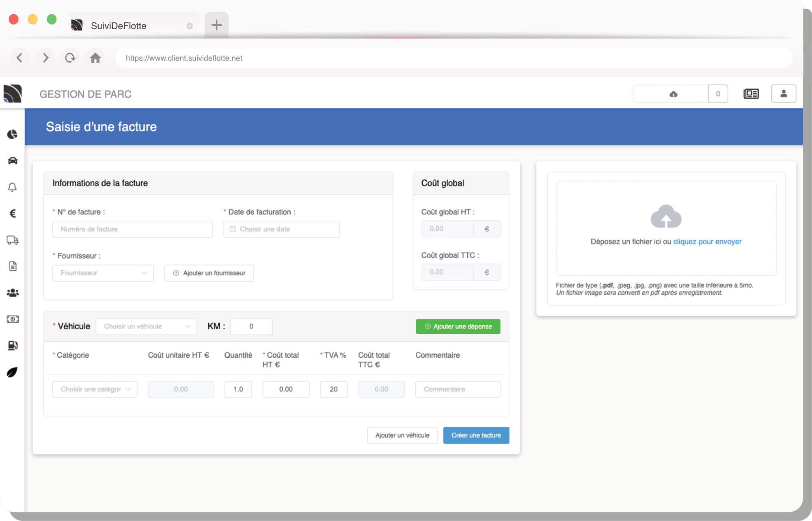This screenshot has width=812, height=521.
Task: Open the user profile icon button
Action: tap(784, 94)
